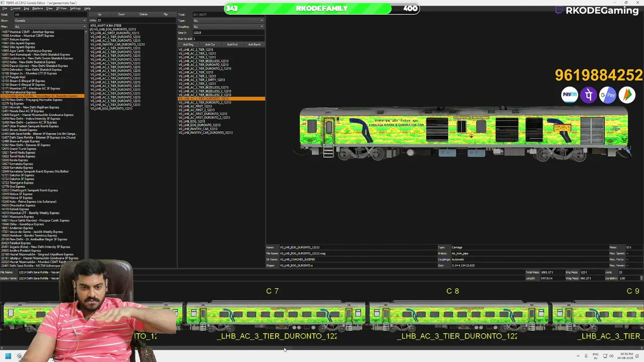Select VG_LHB_EOG_12213 wagon
This screenshot has width=644, height=362.
[x=192, y=122]
